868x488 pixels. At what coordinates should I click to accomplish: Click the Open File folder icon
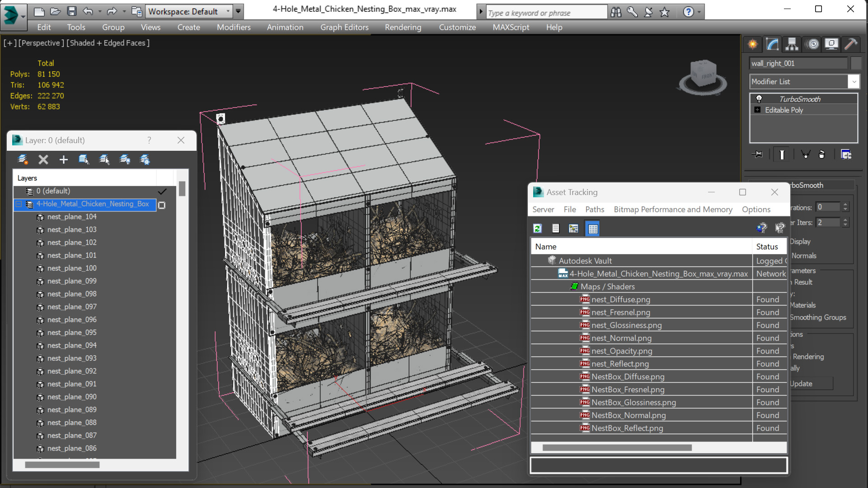coord(55,11)
